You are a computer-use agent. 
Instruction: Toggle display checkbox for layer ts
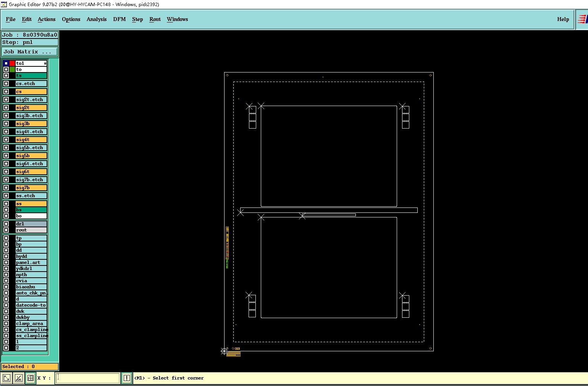[6, 76]
